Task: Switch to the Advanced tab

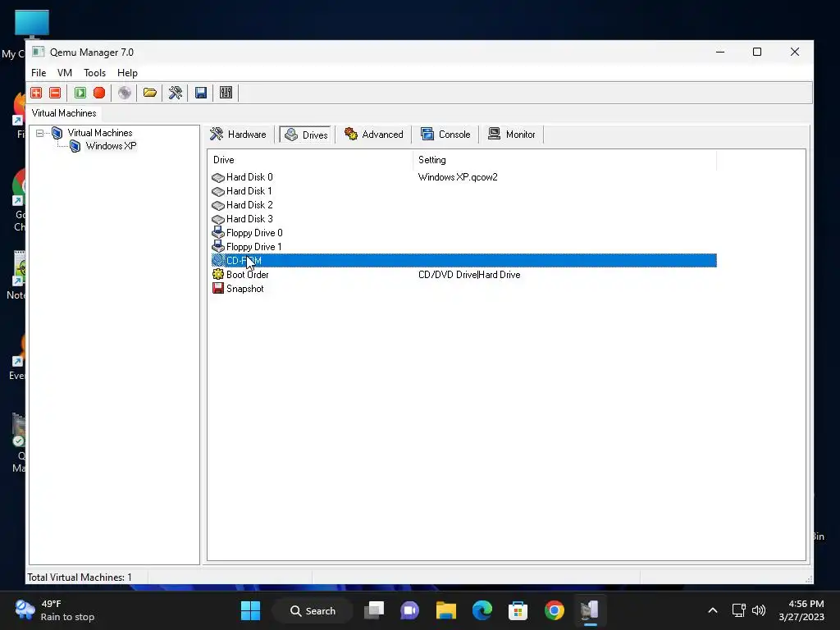Action: click(x=374, y=134)
